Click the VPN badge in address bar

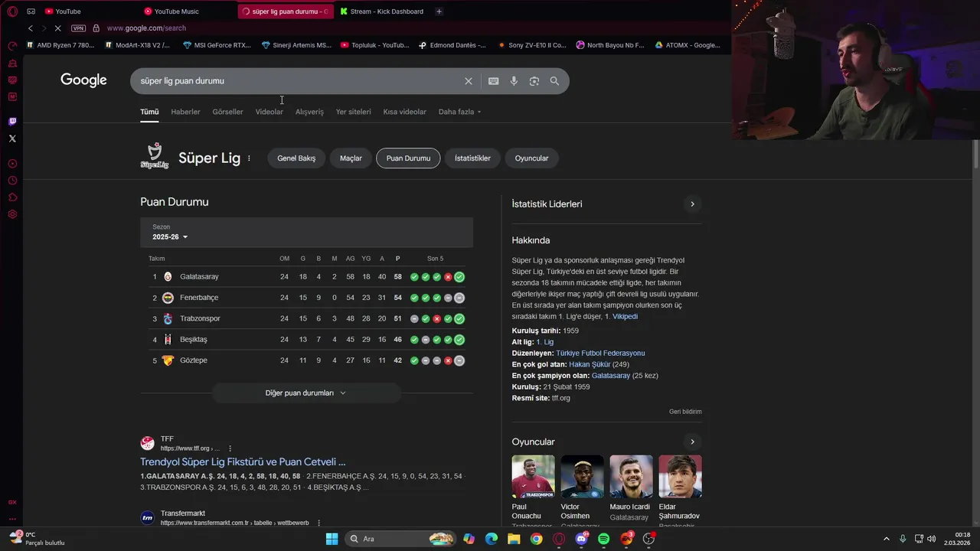[78, 28]
